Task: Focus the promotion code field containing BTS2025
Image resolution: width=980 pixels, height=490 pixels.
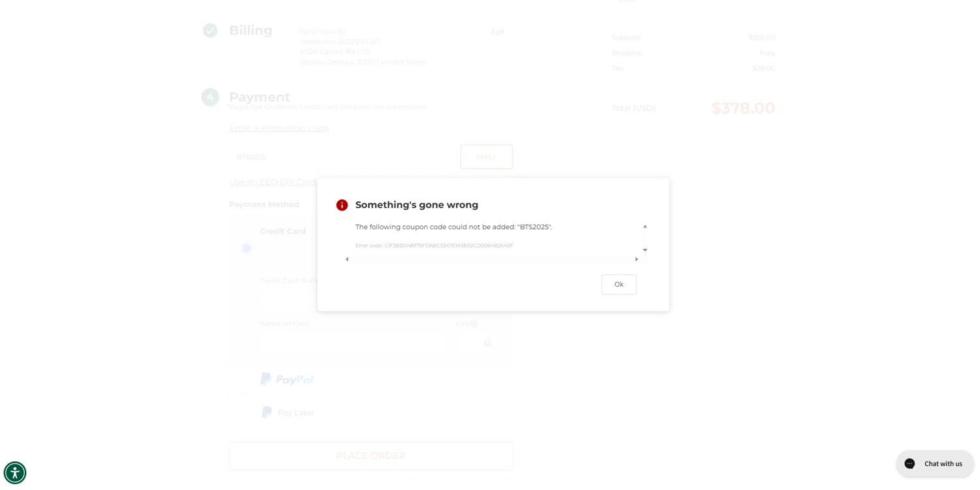Action: click(x=342, y=157)
